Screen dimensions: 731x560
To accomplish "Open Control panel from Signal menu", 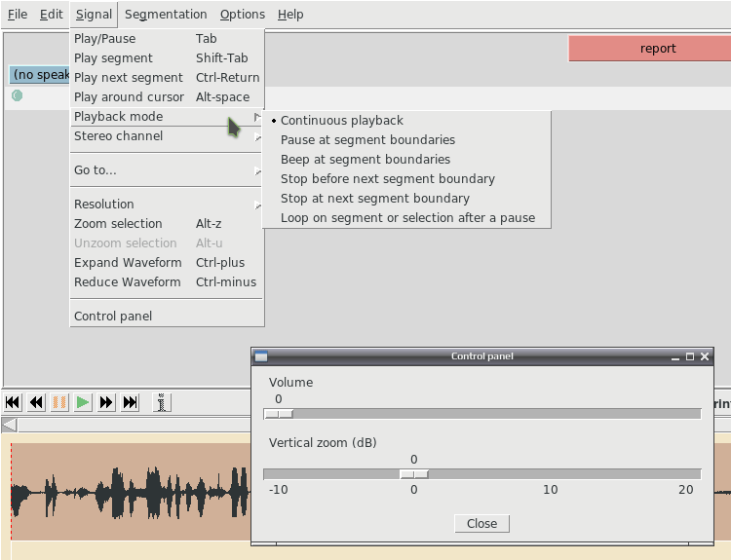I will pyautogui.click(x=167, y=317).
